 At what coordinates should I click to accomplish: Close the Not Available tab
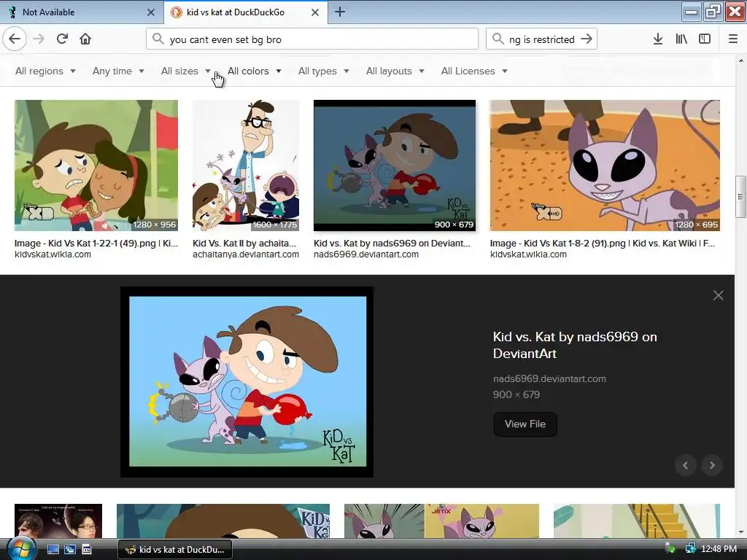tap(150, 12)
